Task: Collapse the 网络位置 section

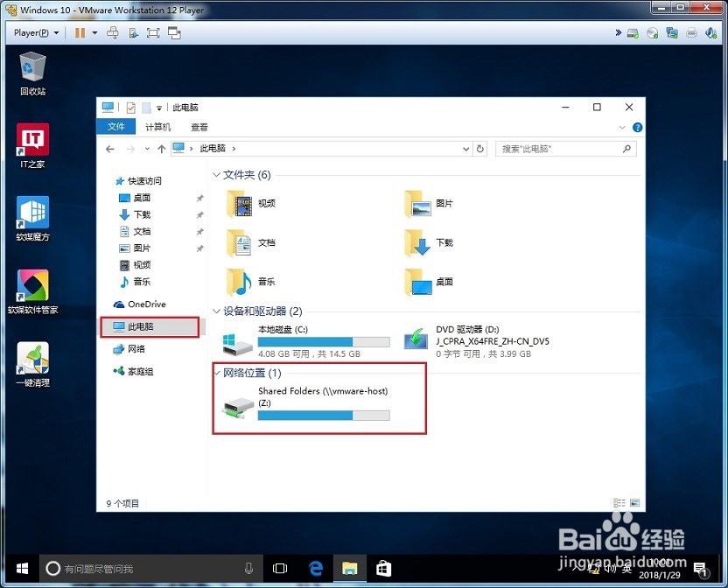Action: click(x=216, y=373)
